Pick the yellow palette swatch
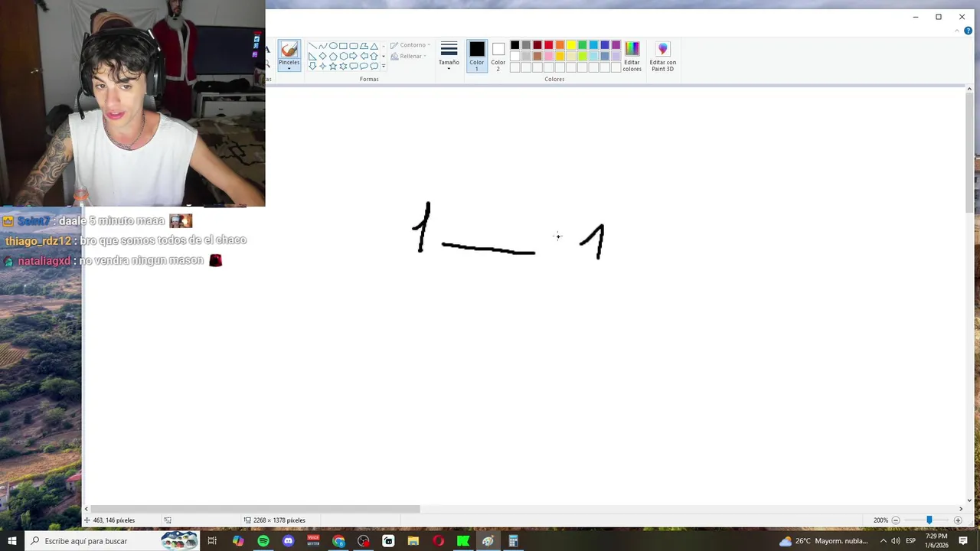 coord(571,45)
